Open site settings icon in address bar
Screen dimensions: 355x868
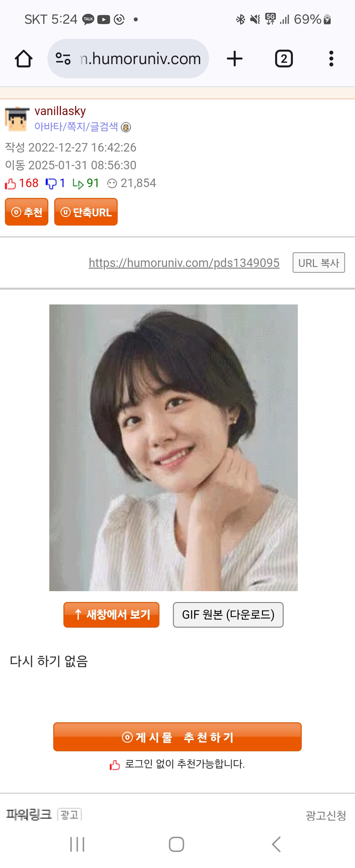click(x=63, y=59)
